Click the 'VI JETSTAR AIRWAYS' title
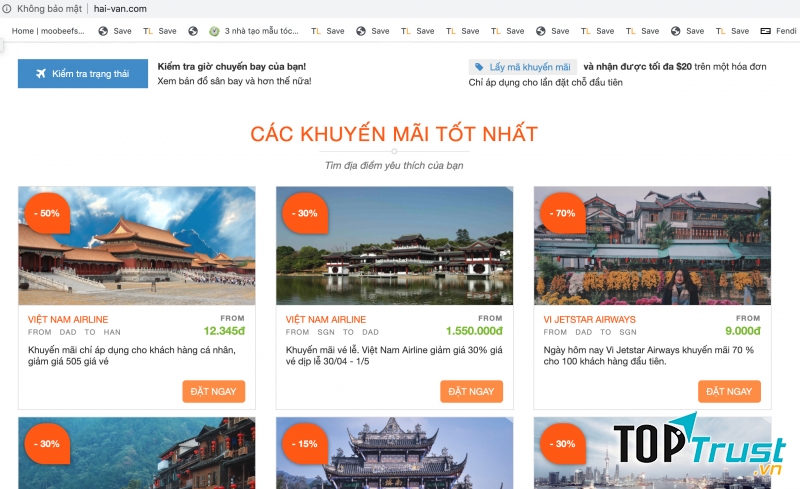800x489 pixels. click(x=589, y=320)
